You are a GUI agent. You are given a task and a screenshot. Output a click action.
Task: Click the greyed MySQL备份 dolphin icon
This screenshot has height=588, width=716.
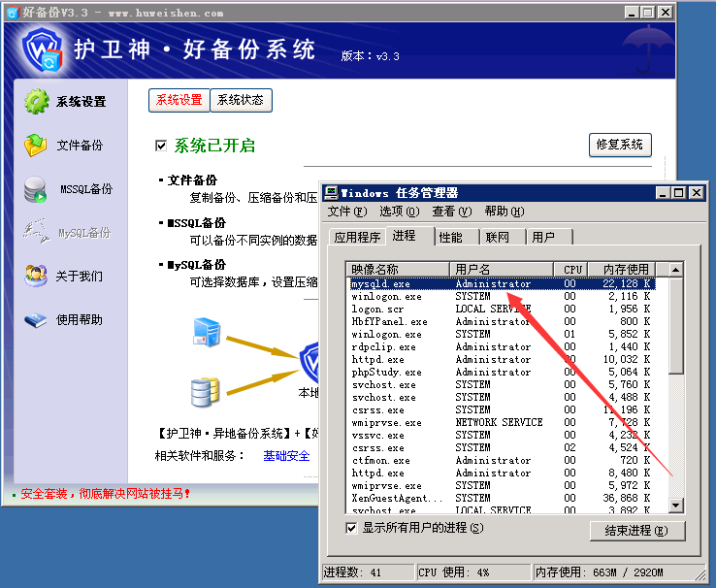click(x=37, y=231)
